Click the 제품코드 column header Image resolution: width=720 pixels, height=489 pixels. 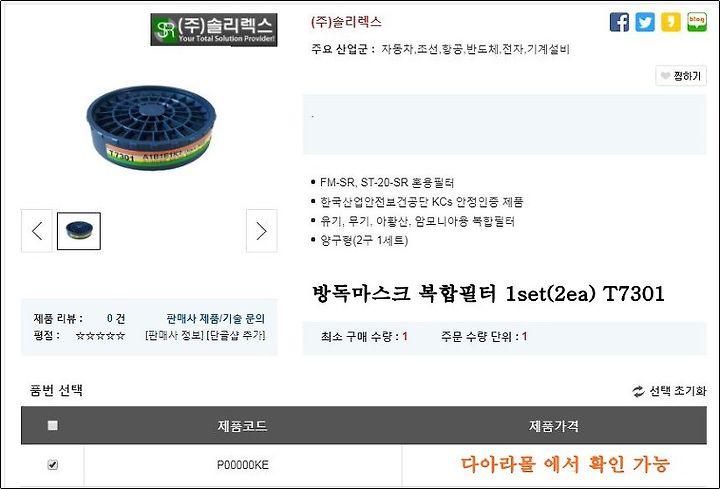pos(242,426)
